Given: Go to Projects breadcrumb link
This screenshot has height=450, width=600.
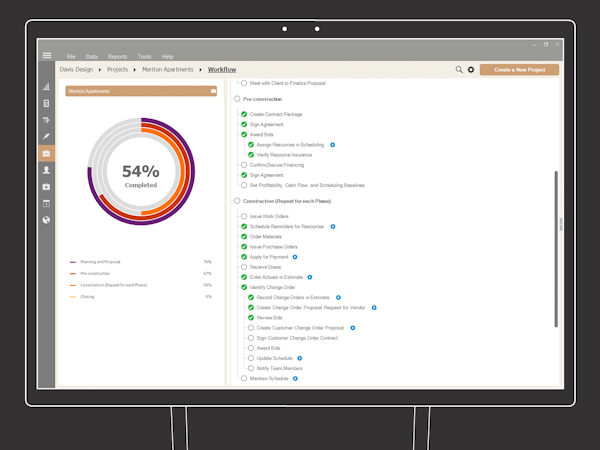Looking at the screenshot, I should (119, 70).
